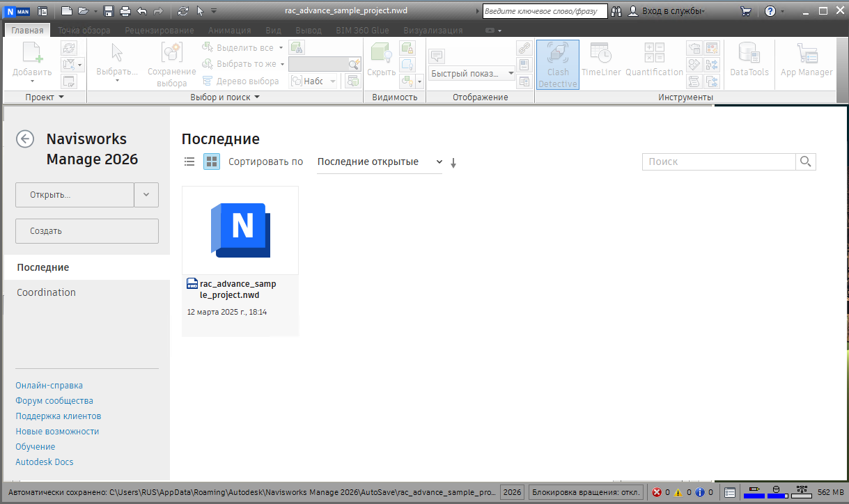849x504 pixels.
Task: Open the Вывод ribbon tab
Action: pyautogui.click(x=309, y=31)
